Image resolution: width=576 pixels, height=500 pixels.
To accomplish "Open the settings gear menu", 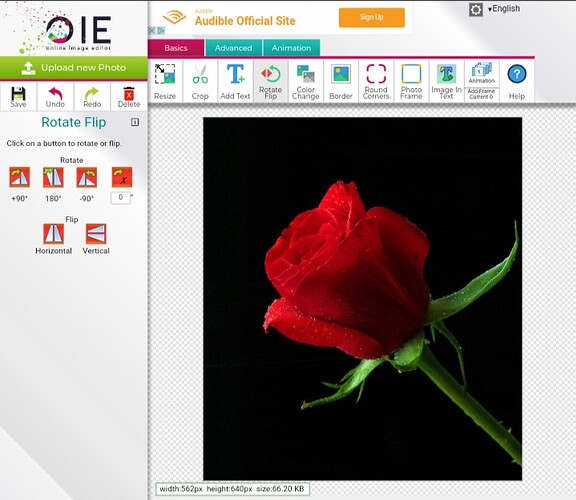I will tap(476, 10).
